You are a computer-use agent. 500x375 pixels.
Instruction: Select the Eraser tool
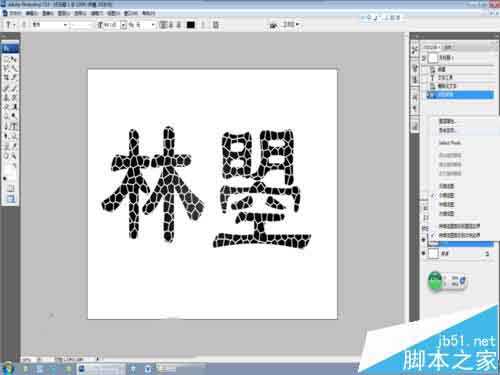click(6, 107)
